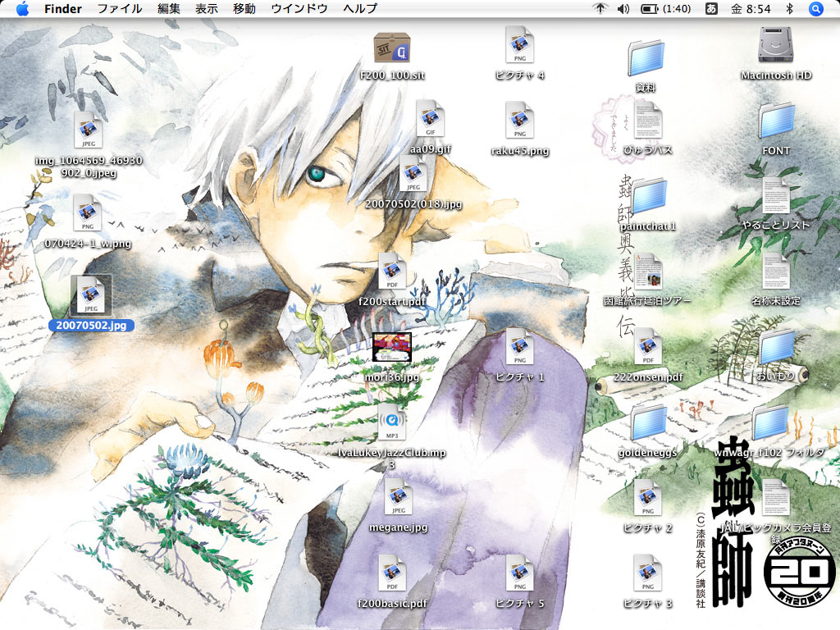Select the ピクチャ 4 PNG file

tap(519, 44)
